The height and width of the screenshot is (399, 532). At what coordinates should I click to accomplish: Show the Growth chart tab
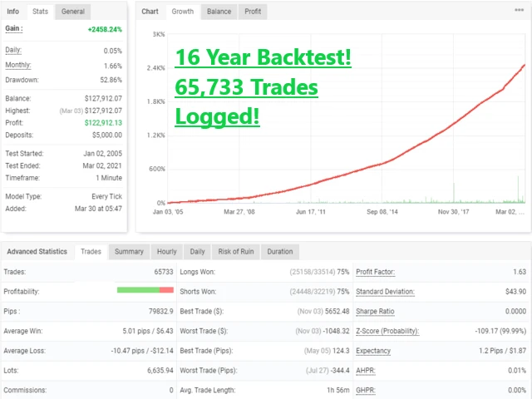(182, 12)
